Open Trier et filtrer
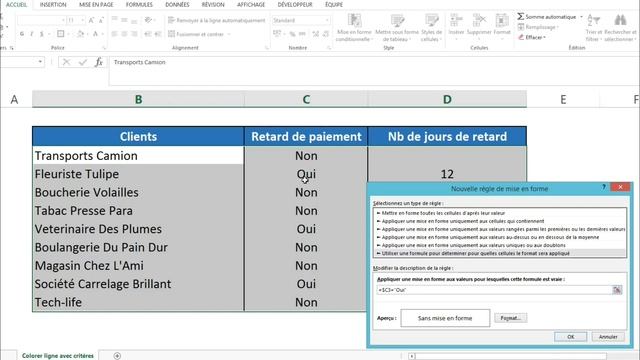The width and height of the screenshot is (640, 360). pos(593,27)
